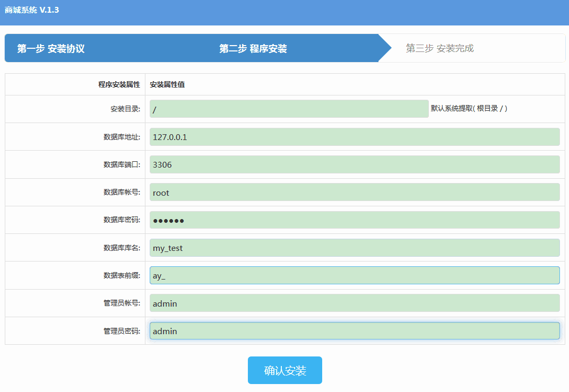
Task: Go to the 第一步 安装协议 step
Action: click(x=51, y=49)
